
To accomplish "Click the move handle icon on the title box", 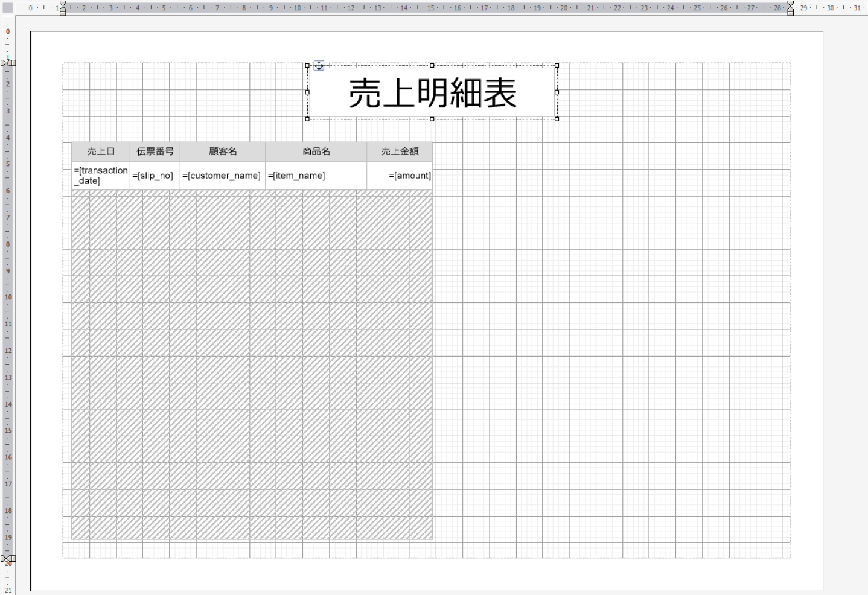I will coord(319,66).
